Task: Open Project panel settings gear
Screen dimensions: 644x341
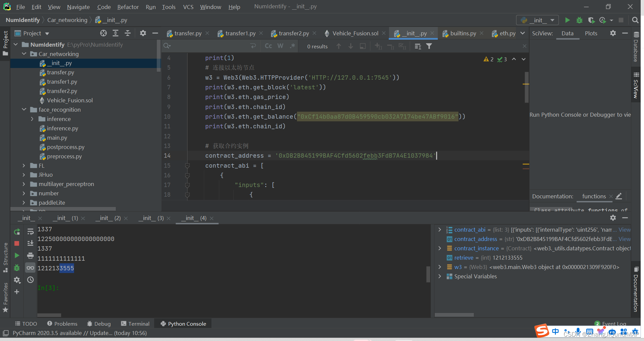Action: (x=143, y=33)
